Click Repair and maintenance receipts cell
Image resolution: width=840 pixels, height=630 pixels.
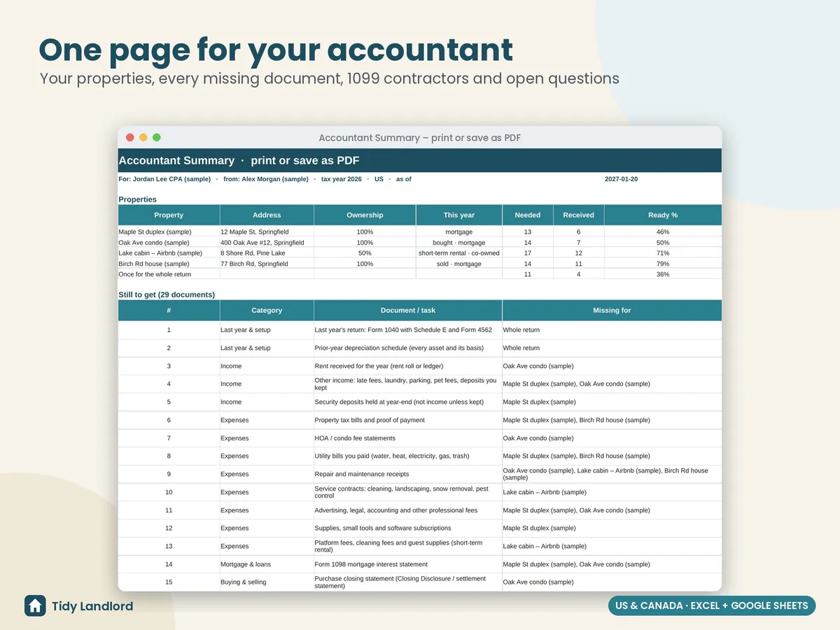coord(408,474)
